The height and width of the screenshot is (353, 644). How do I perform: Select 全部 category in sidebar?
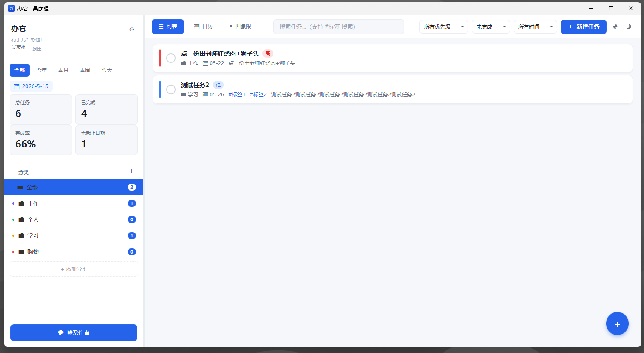pyautogui.click(x=74, y=187)
